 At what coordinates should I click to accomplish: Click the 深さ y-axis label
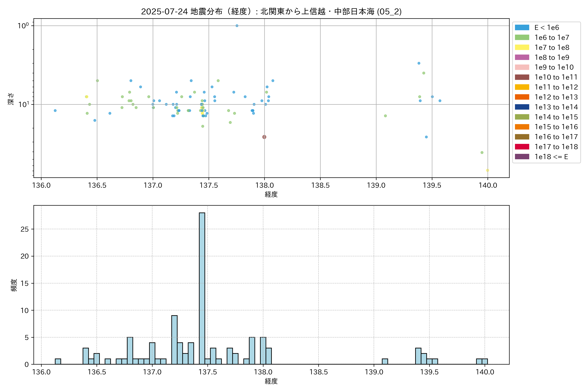pos(11,99)
